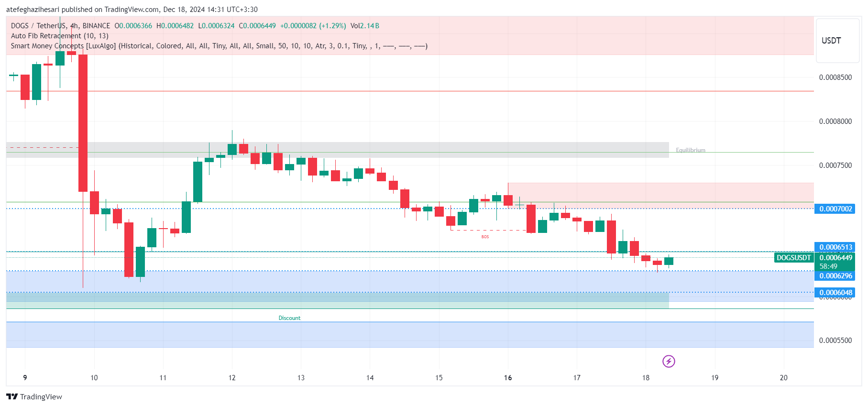The height and width of the screenshot is (407, 868).
Task: Click the 0.0008000 price axis value
Action: point(835,121)
